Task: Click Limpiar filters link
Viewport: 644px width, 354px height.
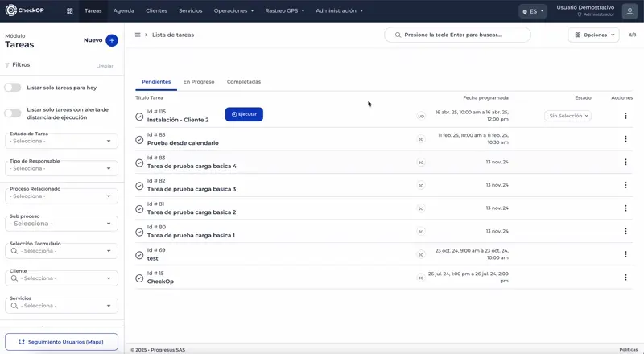Action: tap(105, 66)
